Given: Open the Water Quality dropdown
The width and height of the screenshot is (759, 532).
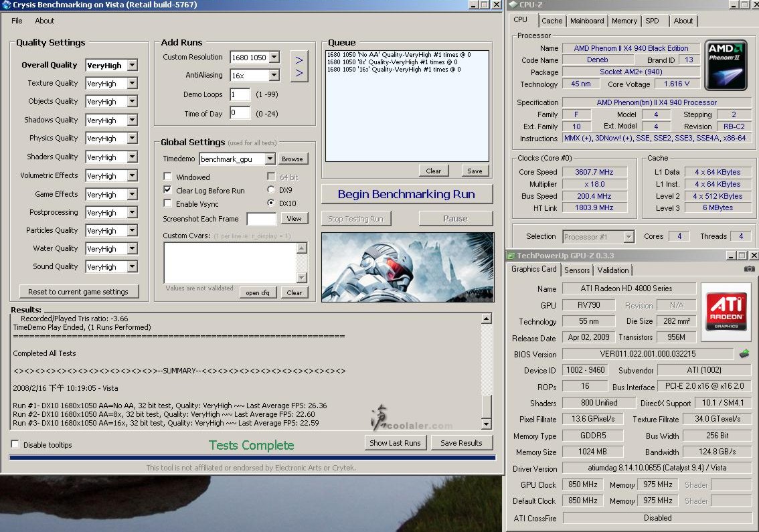Looking at the screenshot, I should [132, 248].
